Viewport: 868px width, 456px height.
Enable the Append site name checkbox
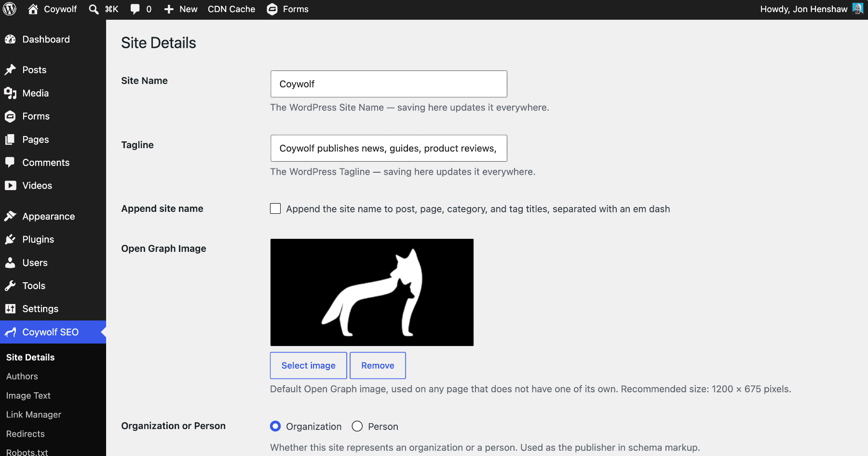click(x=275, y=208)
